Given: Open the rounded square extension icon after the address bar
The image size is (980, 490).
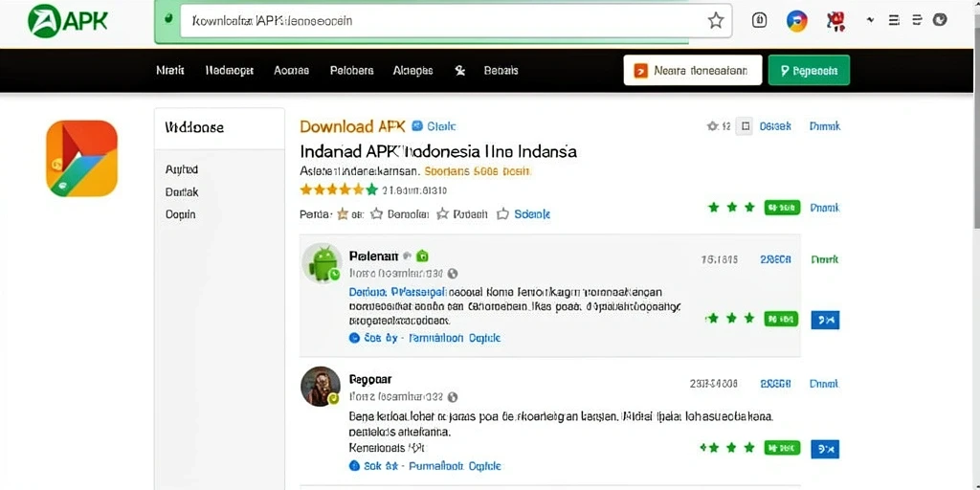Looking at the screenshot, I should (x=759, y=21).
